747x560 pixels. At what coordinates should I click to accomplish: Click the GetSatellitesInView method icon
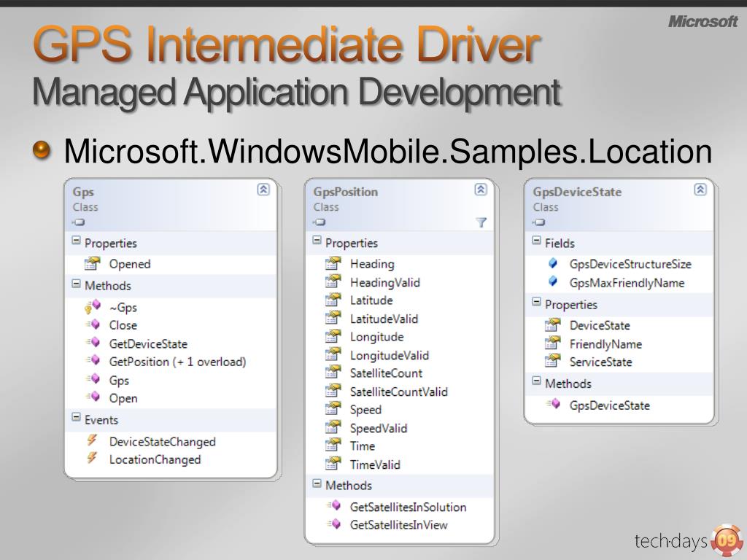[x=333, y=524]
